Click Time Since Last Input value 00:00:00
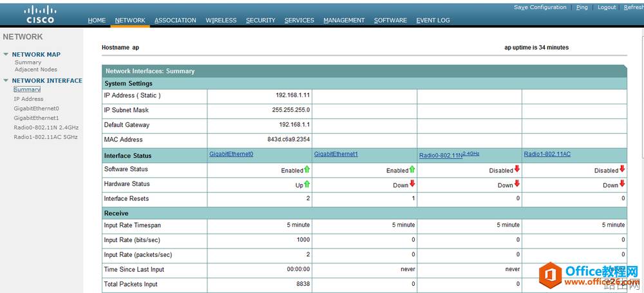The image size is (644, 293). pyautogui.click(x=298, y=270)
